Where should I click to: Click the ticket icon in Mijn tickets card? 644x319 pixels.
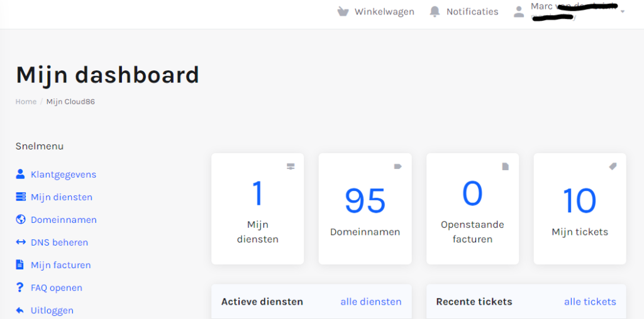click(613, 166)
